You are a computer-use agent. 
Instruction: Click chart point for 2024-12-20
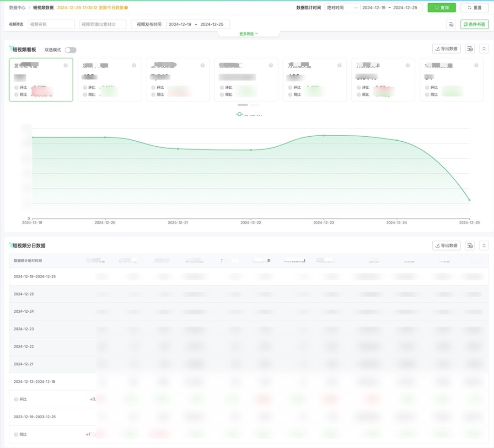tap(105, 137)
